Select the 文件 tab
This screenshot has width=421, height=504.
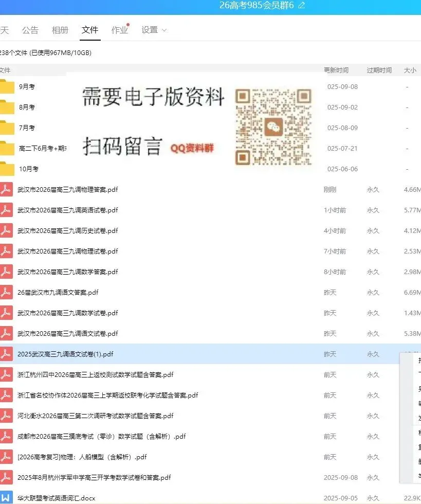90,30
